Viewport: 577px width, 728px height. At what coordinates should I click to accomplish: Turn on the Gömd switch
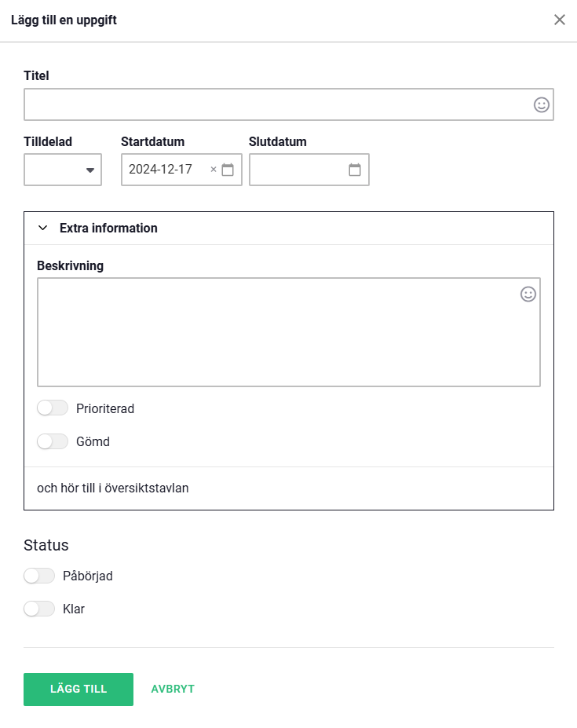(x=53, y=441)
